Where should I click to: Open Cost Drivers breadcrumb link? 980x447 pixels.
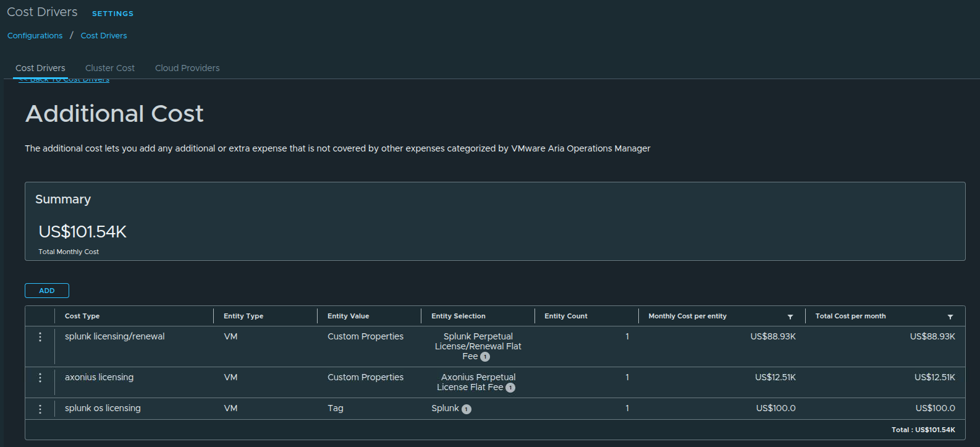pyautogui.click(x=104, y=36)
